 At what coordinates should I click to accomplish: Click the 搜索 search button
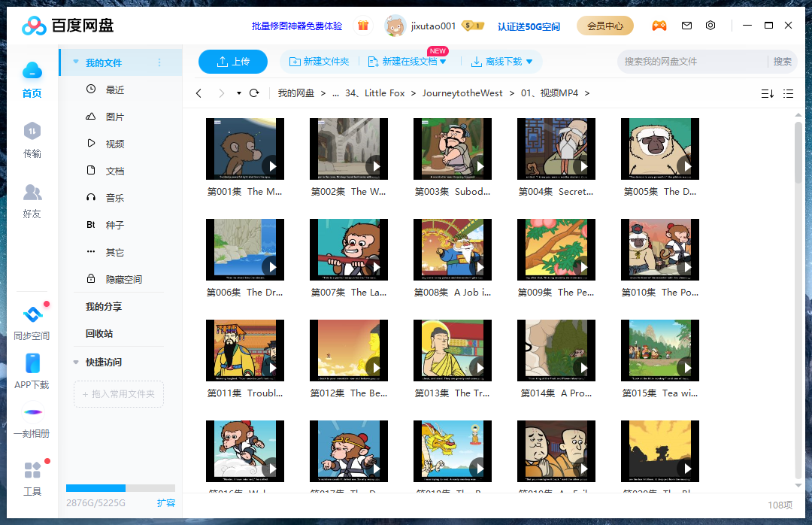tap(783, 62)
